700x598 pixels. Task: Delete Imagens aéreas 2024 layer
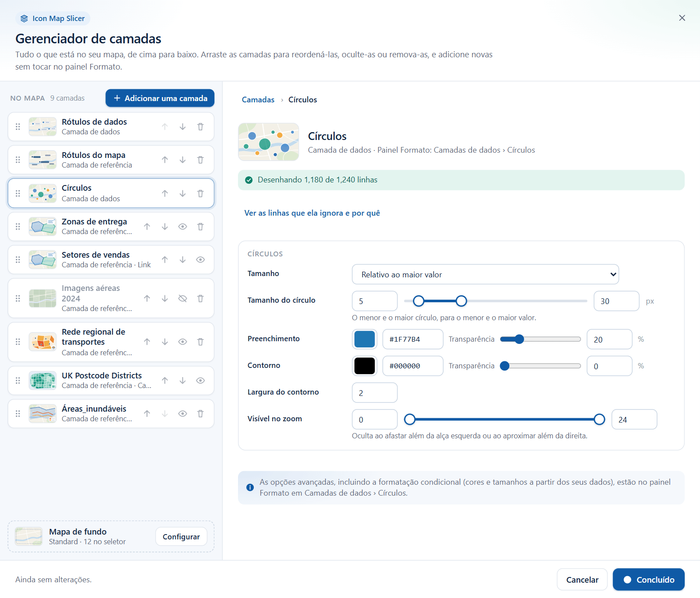[200, 298]
